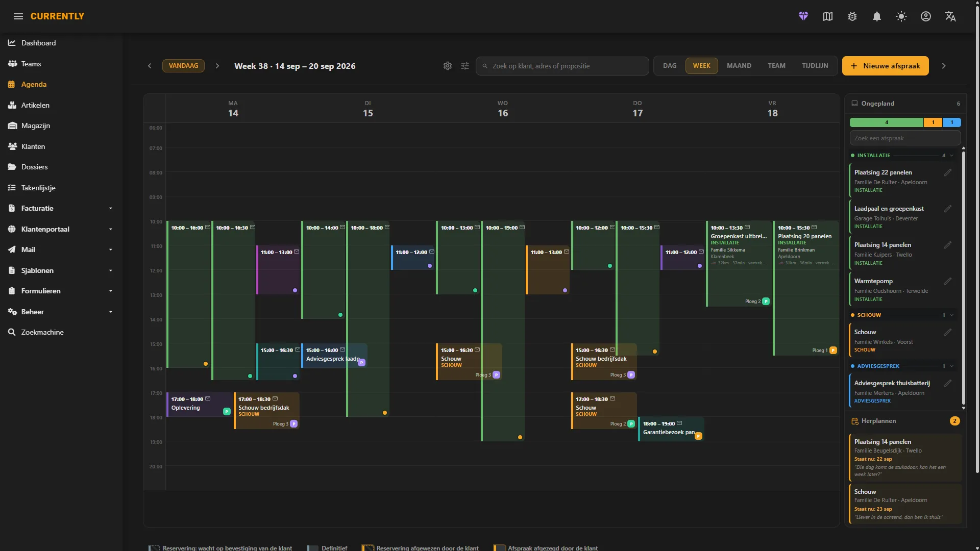Edit the Adviesgesprek thuisbatterij item
Screen dimensions: 980x551
tap(948, 383)
